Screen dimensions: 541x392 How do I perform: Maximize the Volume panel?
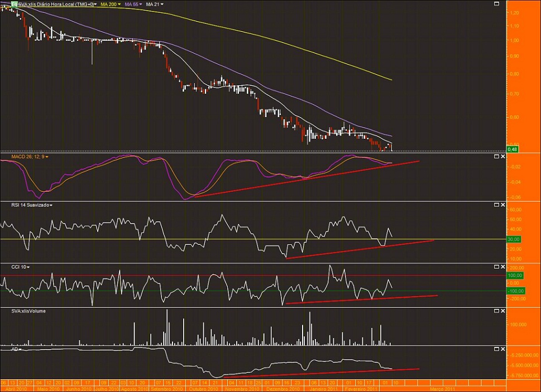tap(496, 311)
